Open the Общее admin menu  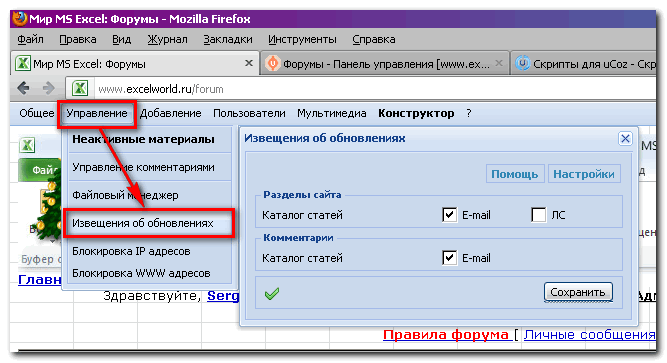pyautogui.click(x=37, y=113)
